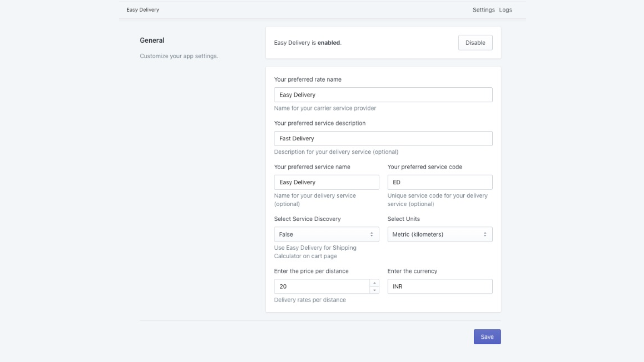Image resolution: width=644 pixels, height=362 pixels.
Task: Switch to the Logs page
Action: (x=505, y=10)
